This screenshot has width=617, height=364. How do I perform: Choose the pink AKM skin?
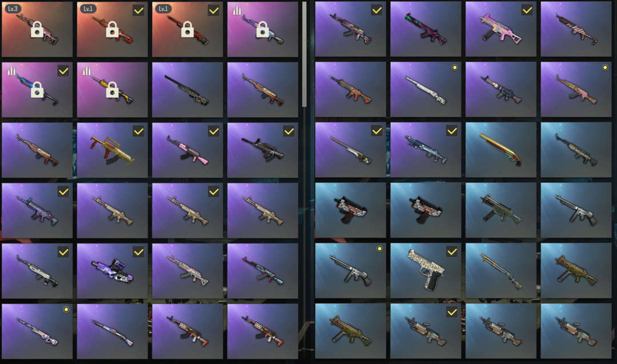pos(187,150)
